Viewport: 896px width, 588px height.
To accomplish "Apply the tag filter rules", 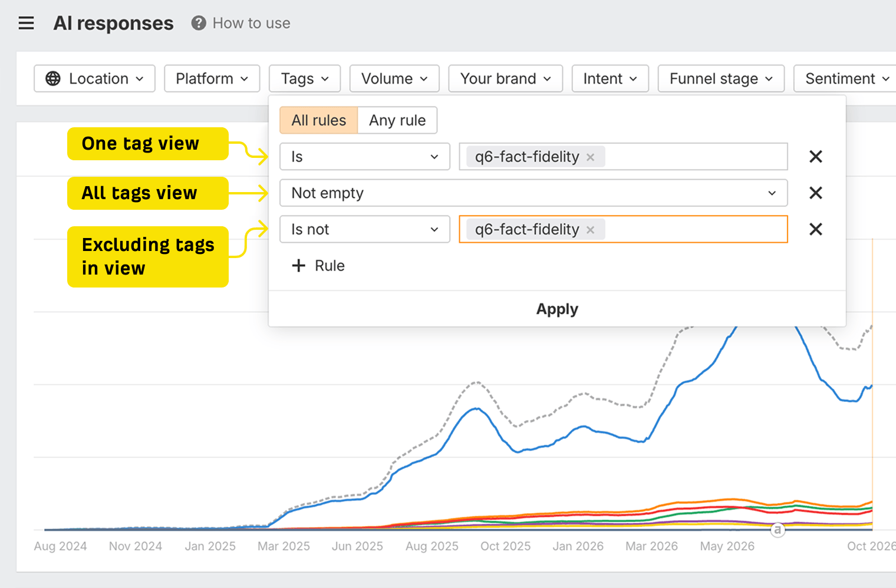I will coord(557,309).
